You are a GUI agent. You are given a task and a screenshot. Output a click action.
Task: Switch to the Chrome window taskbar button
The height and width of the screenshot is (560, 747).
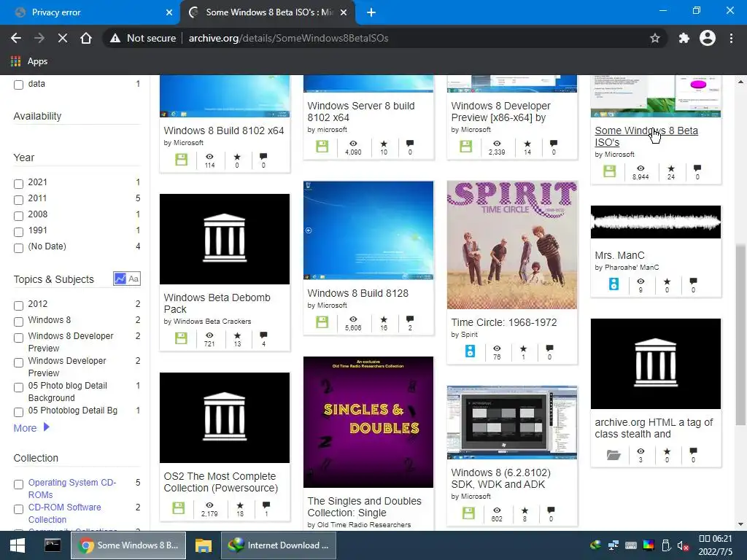pyautogui.click(x=128, y=545)
